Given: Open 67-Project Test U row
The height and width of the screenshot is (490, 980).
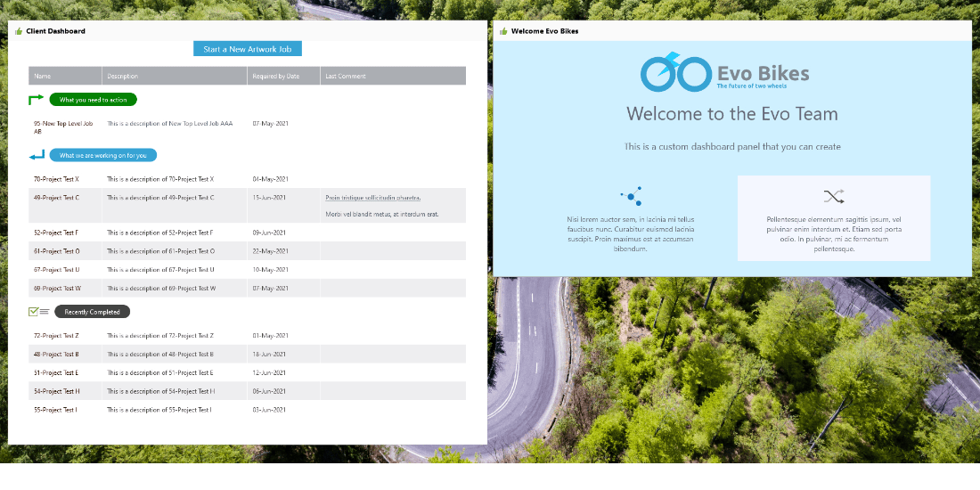Looking at the screenshot, I should pyautogui.click(x=247, y=269).
